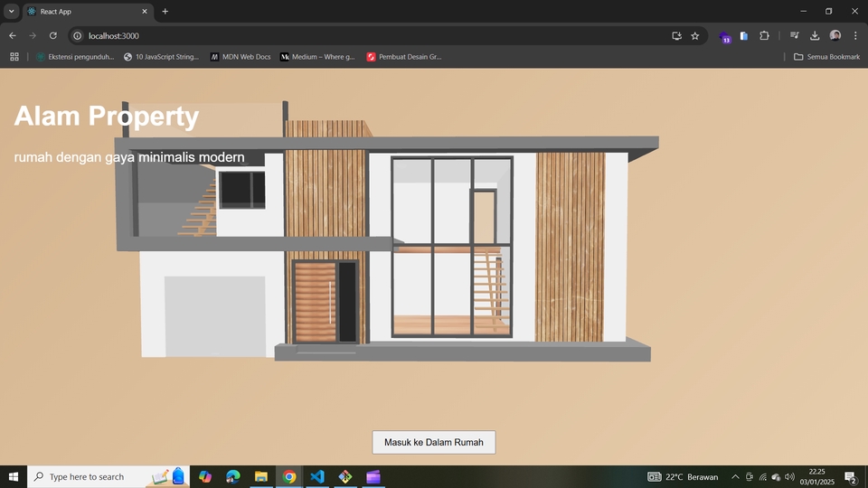
Task: Open the apps grid in bookmarks bar
Action: (14, 57)
